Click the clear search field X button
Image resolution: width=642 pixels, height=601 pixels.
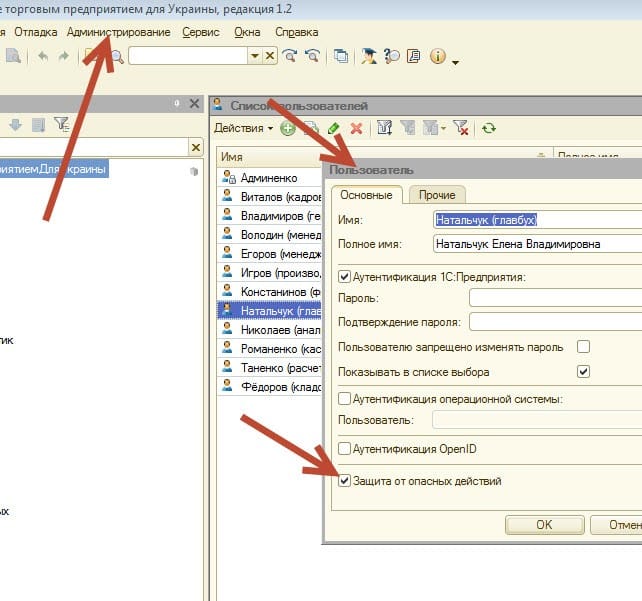[270, 57]
